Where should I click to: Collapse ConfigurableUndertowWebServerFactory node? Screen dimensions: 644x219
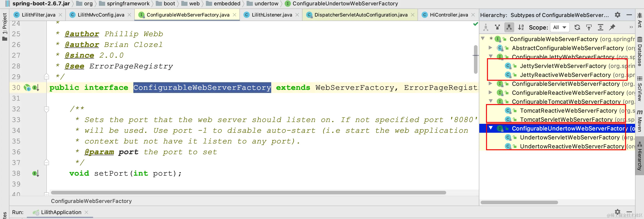tap(491, 128)
